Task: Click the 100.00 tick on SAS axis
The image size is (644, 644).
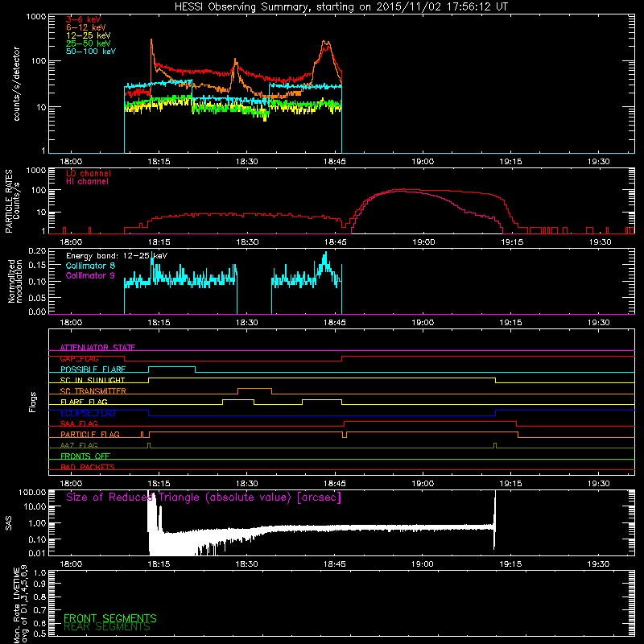Action: (32, 492)
